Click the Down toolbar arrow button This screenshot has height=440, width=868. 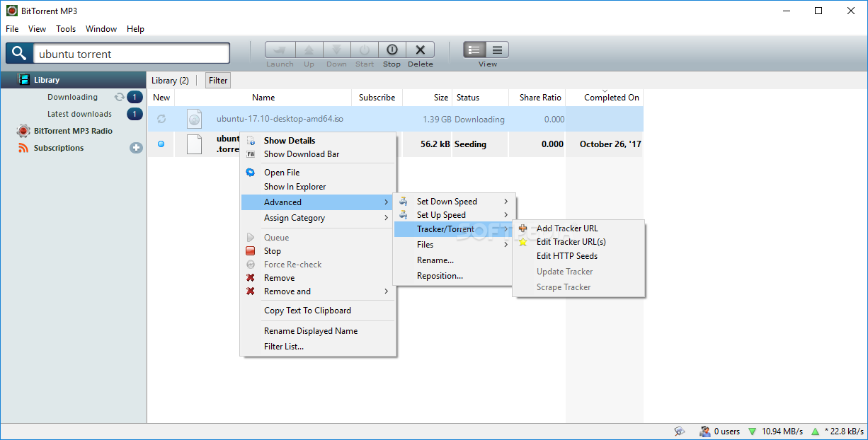(x=337, y=50)
